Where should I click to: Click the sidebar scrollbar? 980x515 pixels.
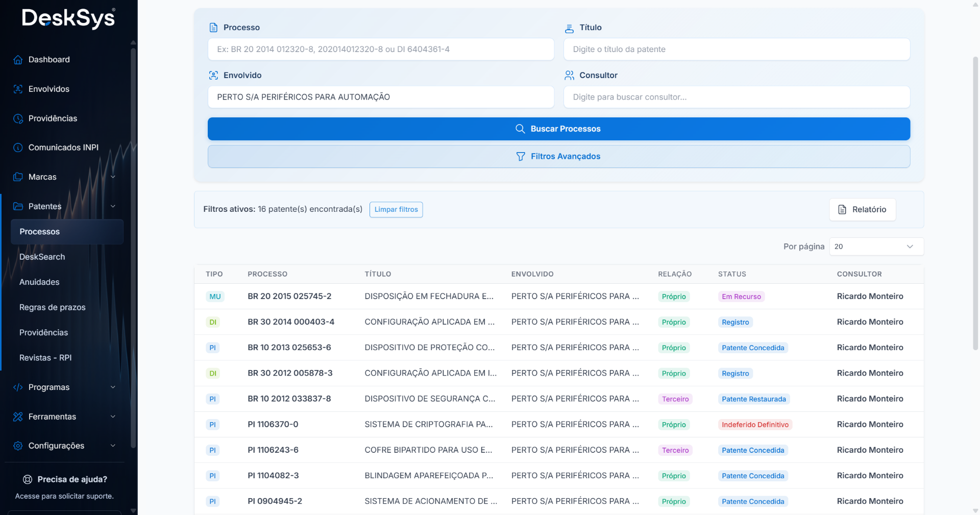tap(133, 248)
